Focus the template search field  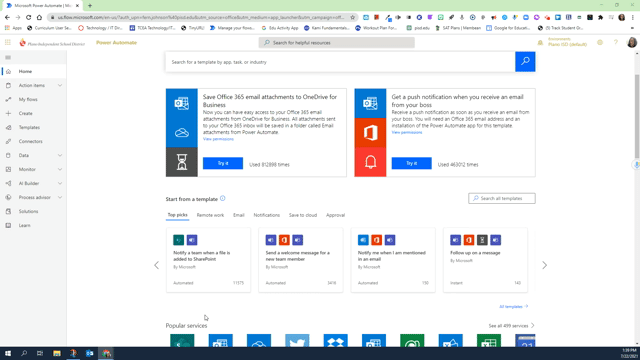coord(340,62)
